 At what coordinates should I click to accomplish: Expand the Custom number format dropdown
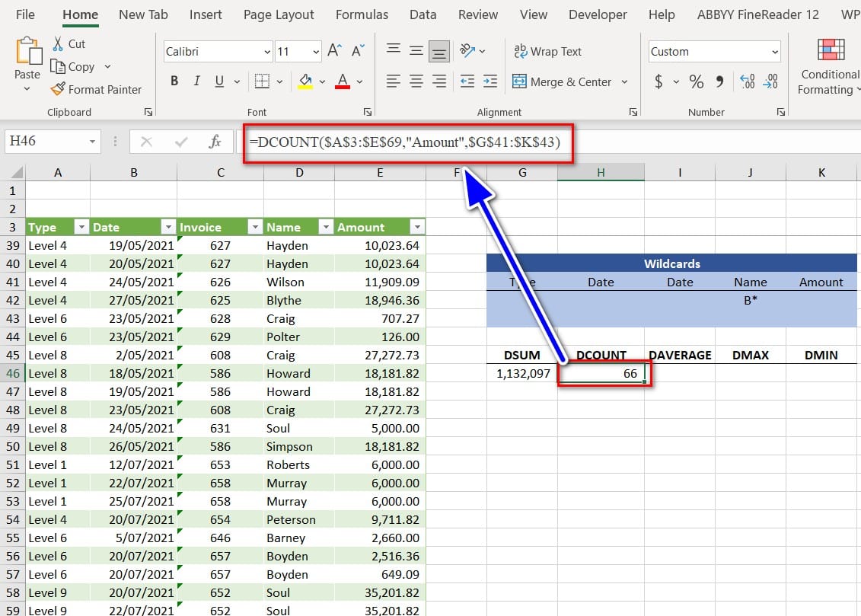tap(775, 52)
